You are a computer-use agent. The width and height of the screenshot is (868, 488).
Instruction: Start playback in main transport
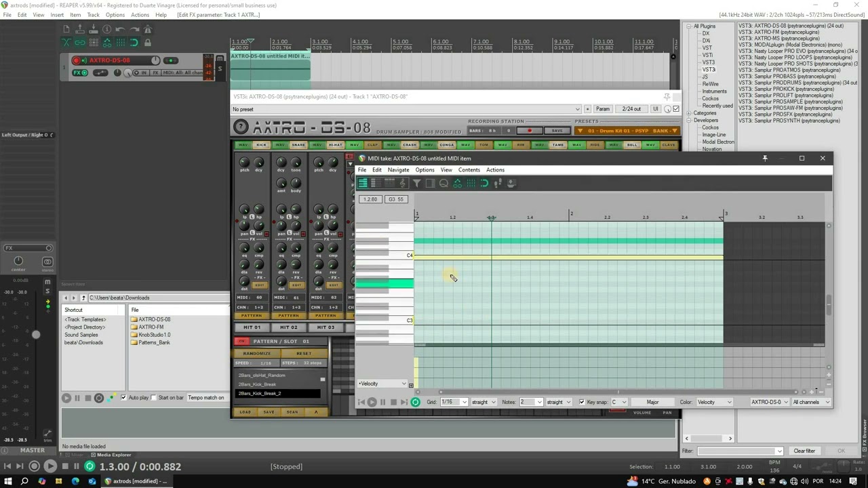(50, 466)
